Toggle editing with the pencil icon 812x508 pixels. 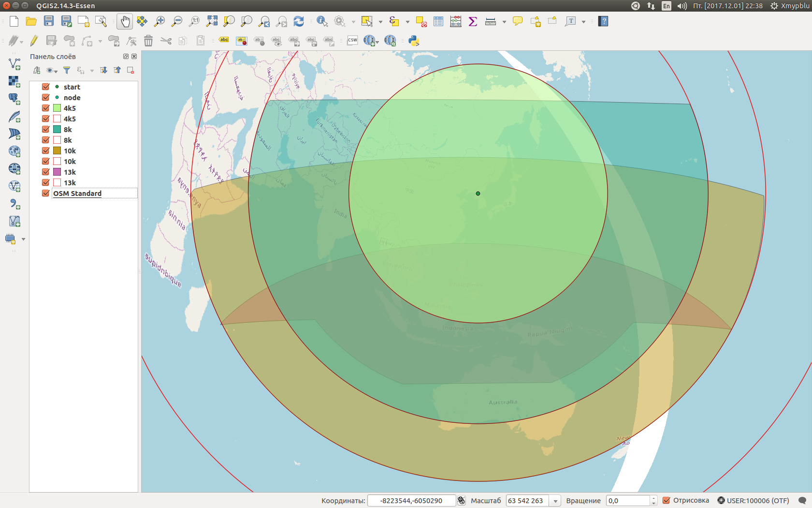[34, 41]
